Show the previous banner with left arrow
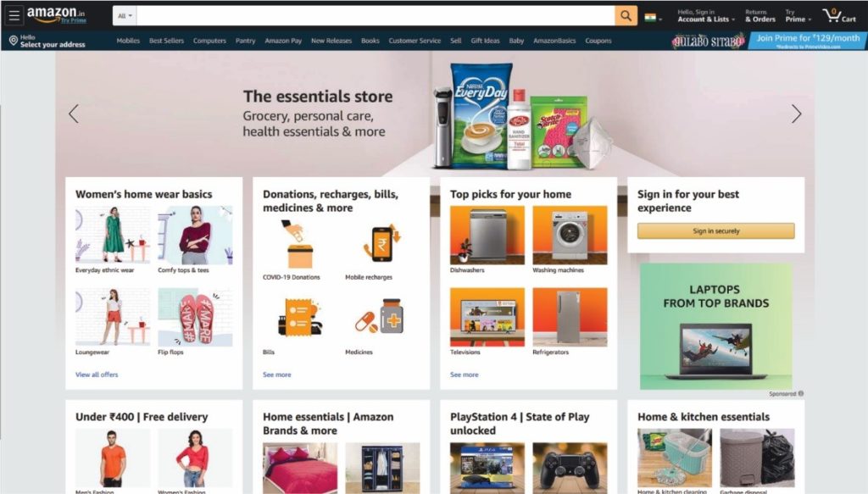Image resolution: width=868 pixels, height=494 pixels. pos(74,114)
